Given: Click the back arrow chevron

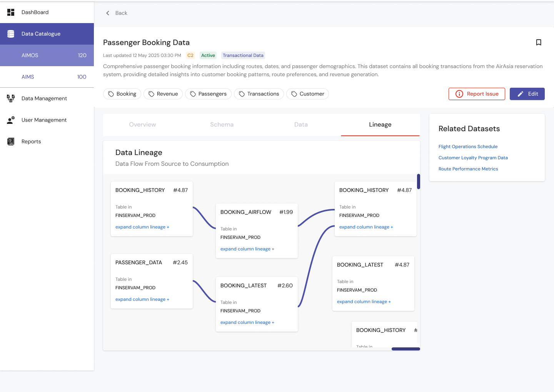Looking at the screenshot, I should (108, 13).
